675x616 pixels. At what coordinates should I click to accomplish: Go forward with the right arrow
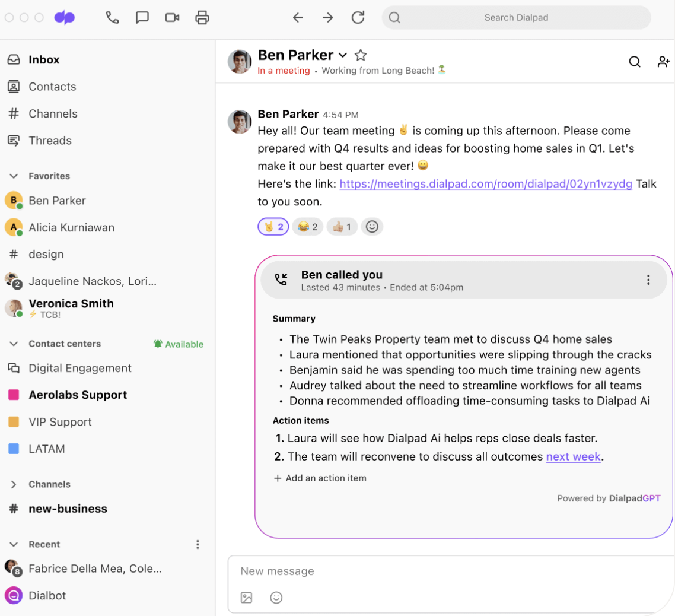tap(328, 18)
